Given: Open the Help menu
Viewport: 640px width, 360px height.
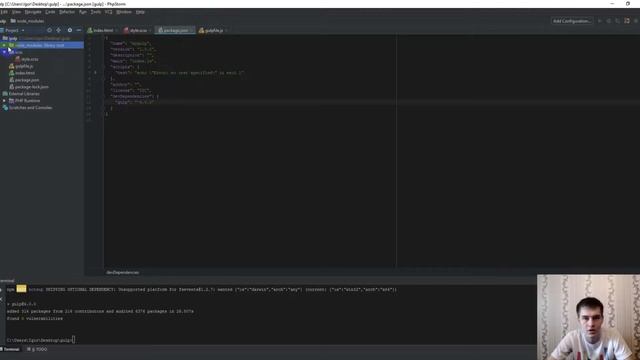Looking at the screenshot, I should (x=140, y=12).
